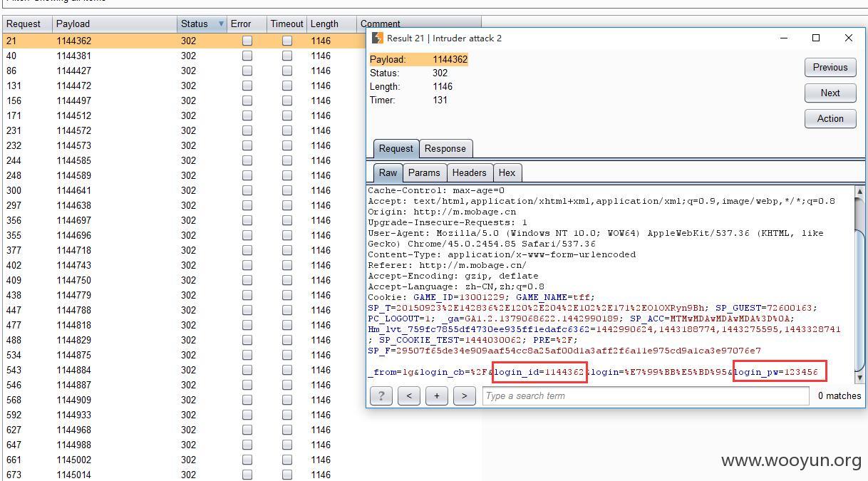The image size is (868, 481).
Task: Sort by Request column header
Action: (26, 24)
